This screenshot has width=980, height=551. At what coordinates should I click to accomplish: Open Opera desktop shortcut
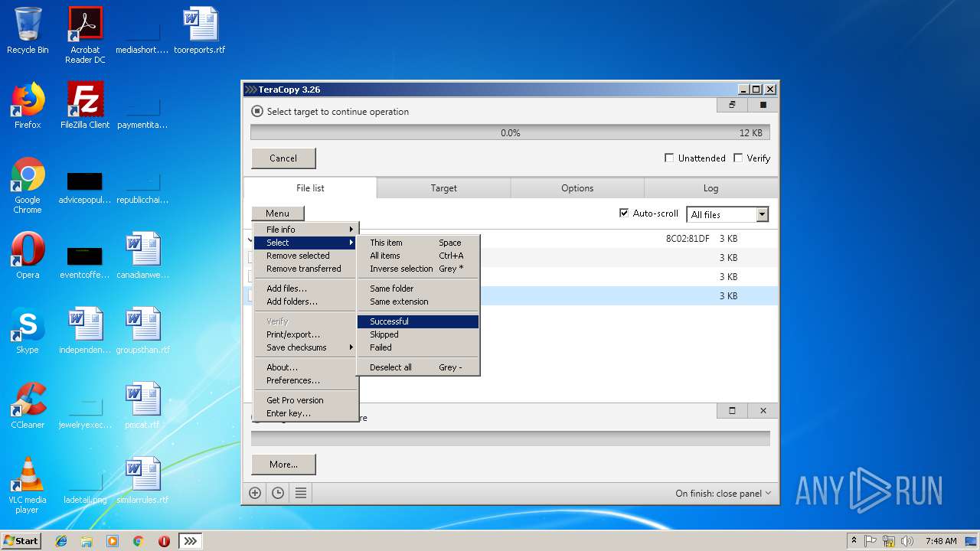pos(28,256)
